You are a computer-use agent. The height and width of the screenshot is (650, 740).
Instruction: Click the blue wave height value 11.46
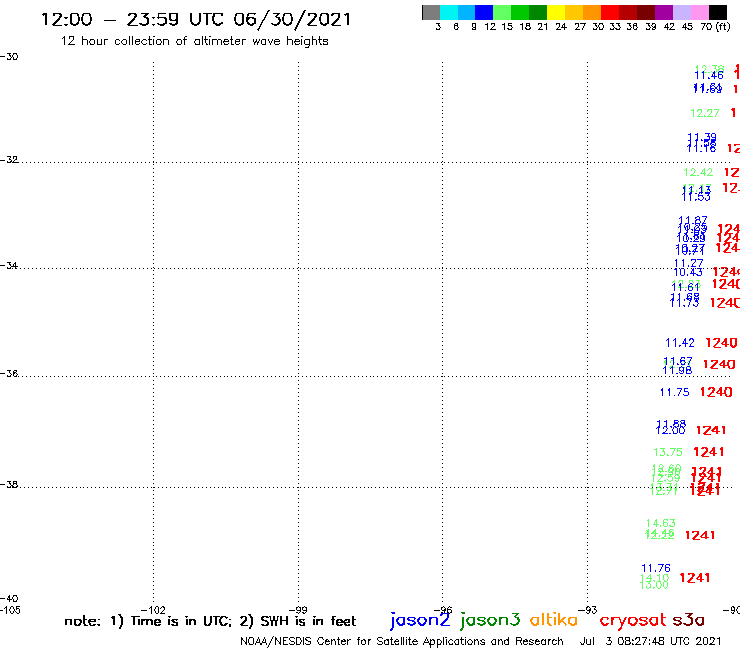(709, 75)
